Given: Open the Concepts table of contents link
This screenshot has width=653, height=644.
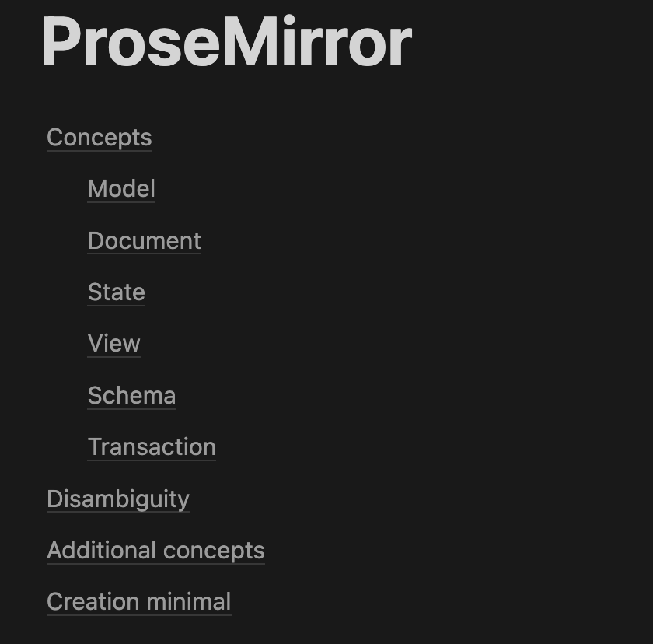Looking at the screenshot, I should click(x=99, y=138).
